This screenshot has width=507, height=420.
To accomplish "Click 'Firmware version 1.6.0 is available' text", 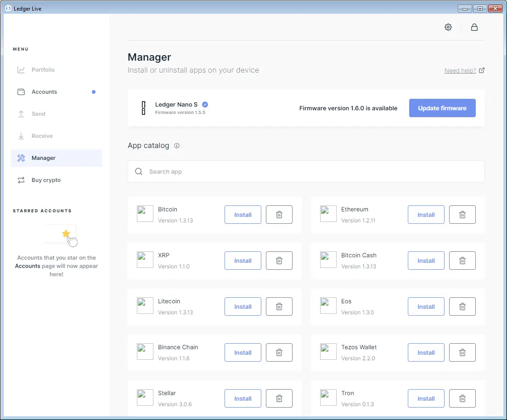I will pos(348,108).
